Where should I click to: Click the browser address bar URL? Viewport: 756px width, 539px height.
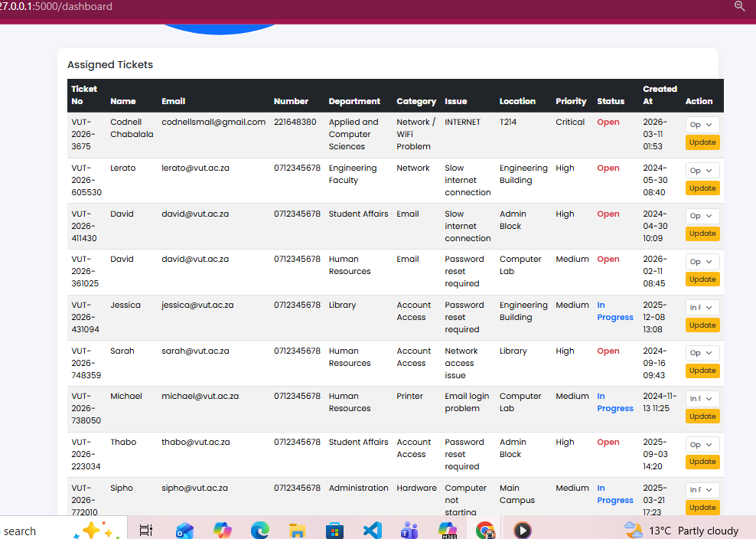[x=56, y=6]
